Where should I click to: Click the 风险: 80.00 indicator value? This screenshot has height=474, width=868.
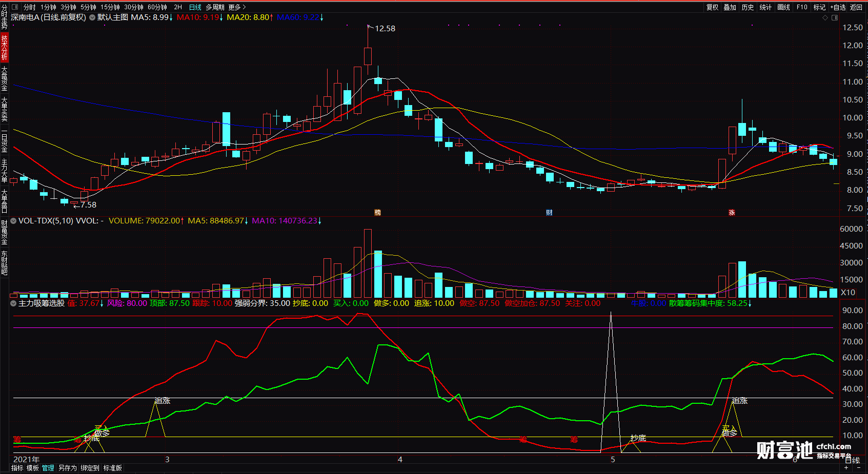[x=127, y=303]
